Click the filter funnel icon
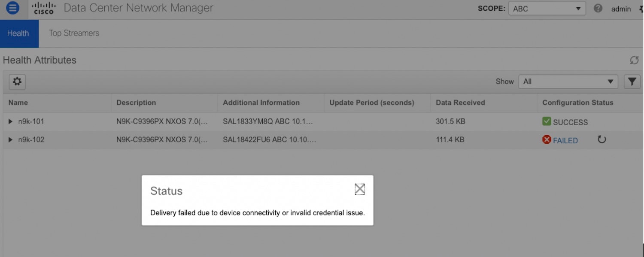 click(632, 82)
